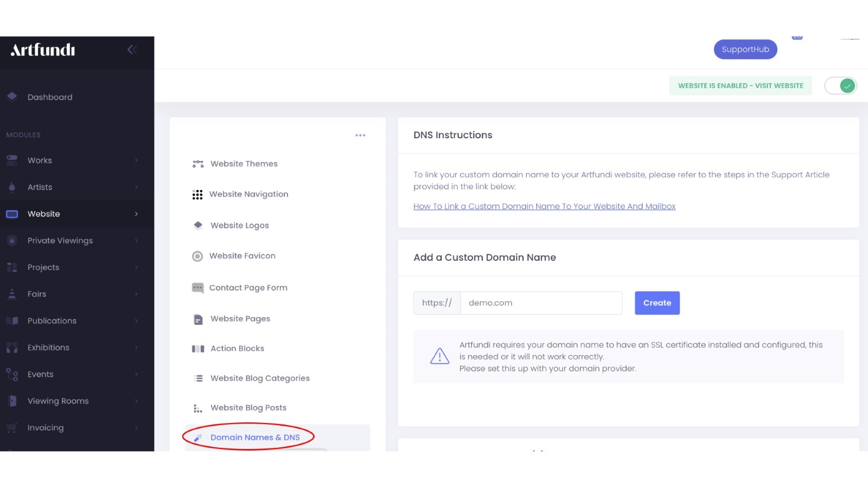
Task: Open Action Blocks section
Action: [238, 349]
